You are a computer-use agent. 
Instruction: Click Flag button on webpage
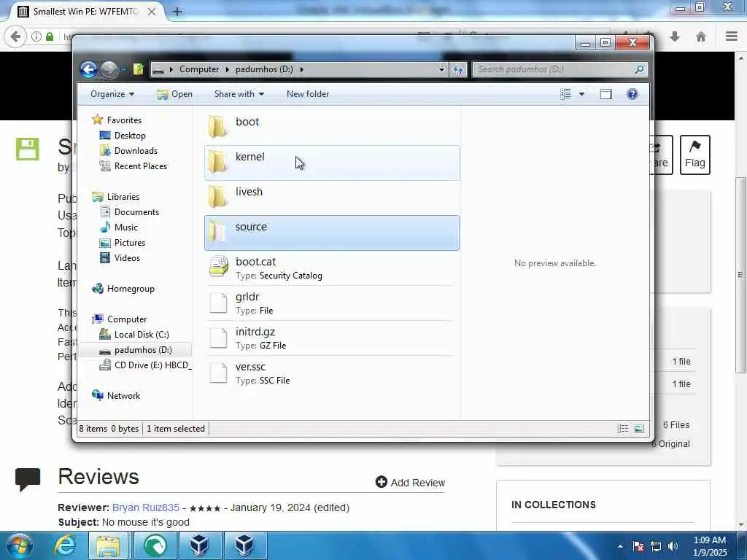click(694, 155)
